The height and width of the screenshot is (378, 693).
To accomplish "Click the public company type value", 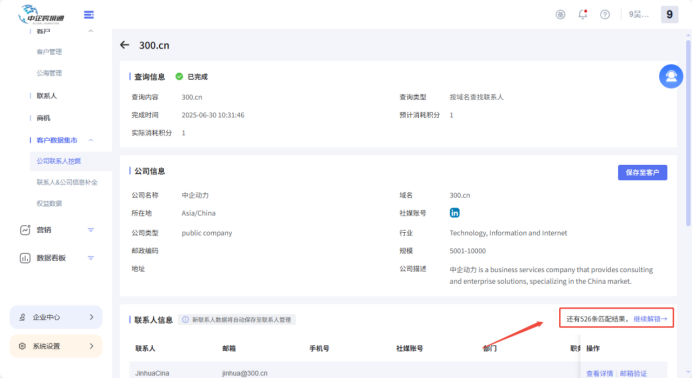I will (206, 233).
